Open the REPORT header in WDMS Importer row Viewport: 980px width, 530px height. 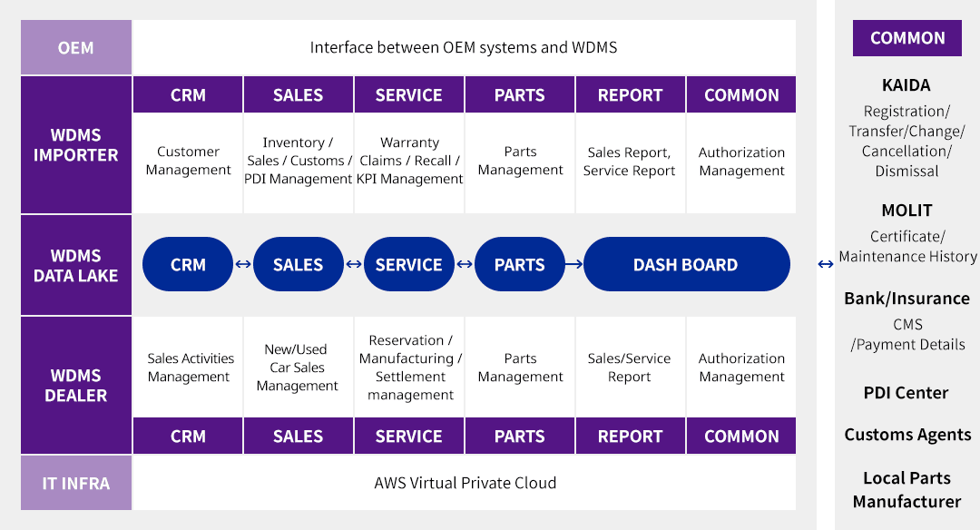pyautogui.click(x=630, y=95)
